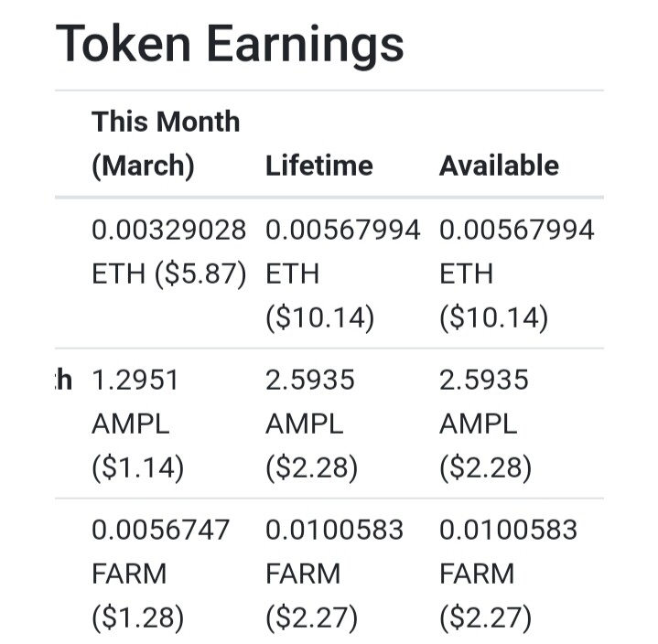Image resolution: width=658 pixels, height=644 pixels.
Task: Click the lifetime 0.0100583 FARM cell
Action: [x=334, y=574]
